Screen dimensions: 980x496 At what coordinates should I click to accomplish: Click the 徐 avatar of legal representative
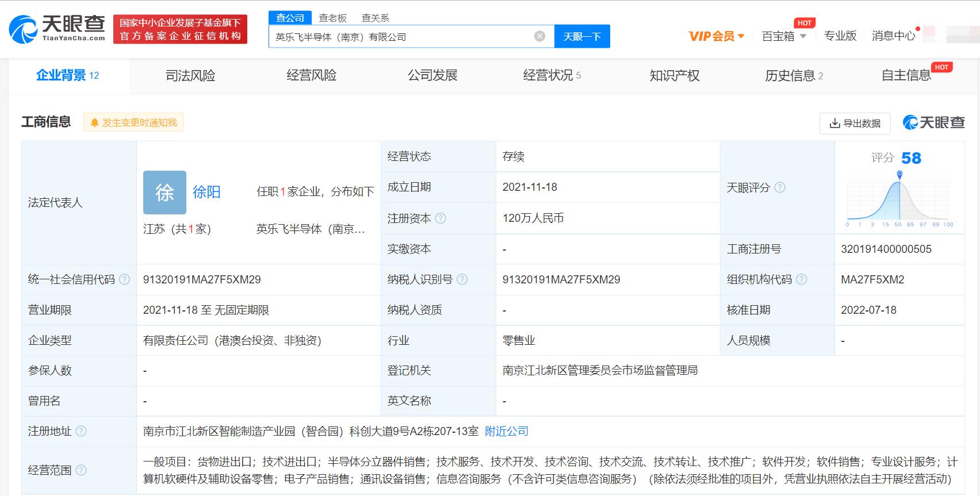(164, 192)
